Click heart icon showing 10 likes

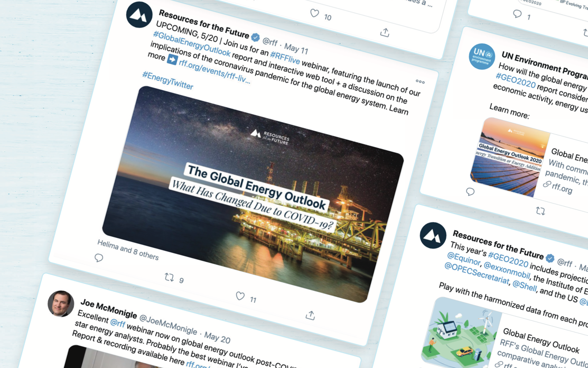pyautogui.click(x=315, y=14)
